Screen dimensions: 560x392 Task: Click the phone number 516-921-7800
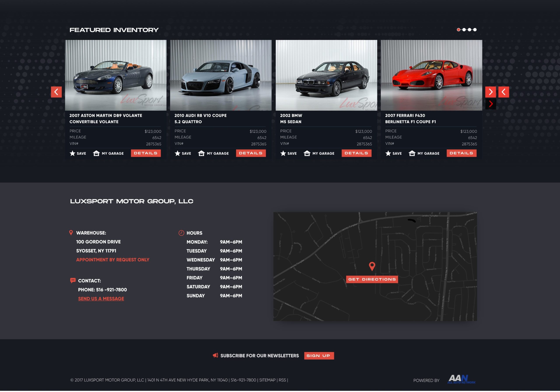(x=112, y=290)
